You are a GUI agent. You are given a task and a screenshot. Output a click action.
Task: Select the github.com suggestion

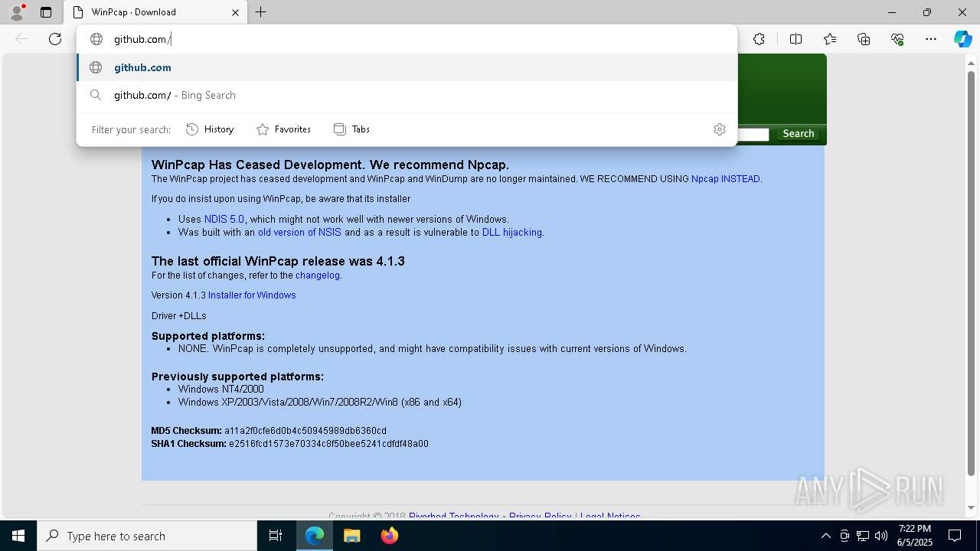point(407,67)
